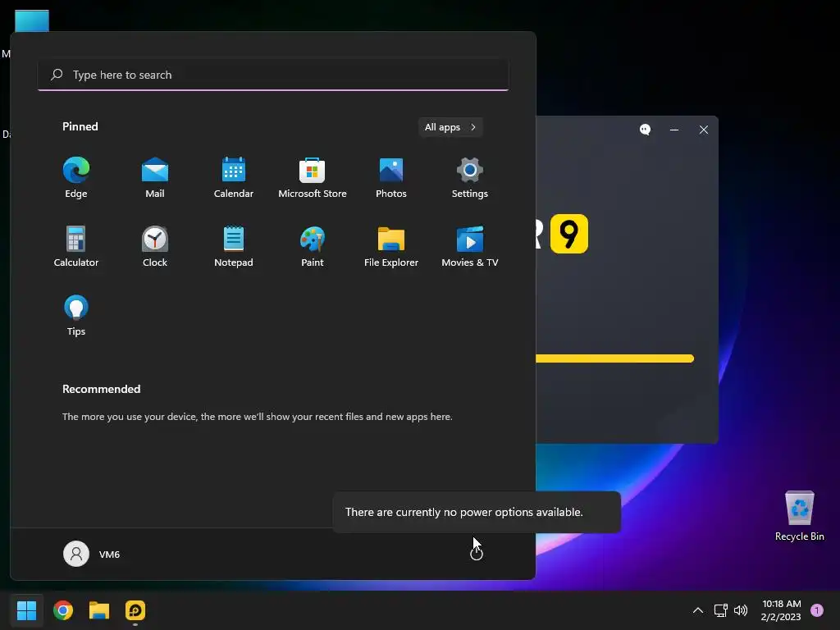This screenshot has height=630, width=840.
Task: Switch to the yellow app on taskbar
Action: coord(135,610)
